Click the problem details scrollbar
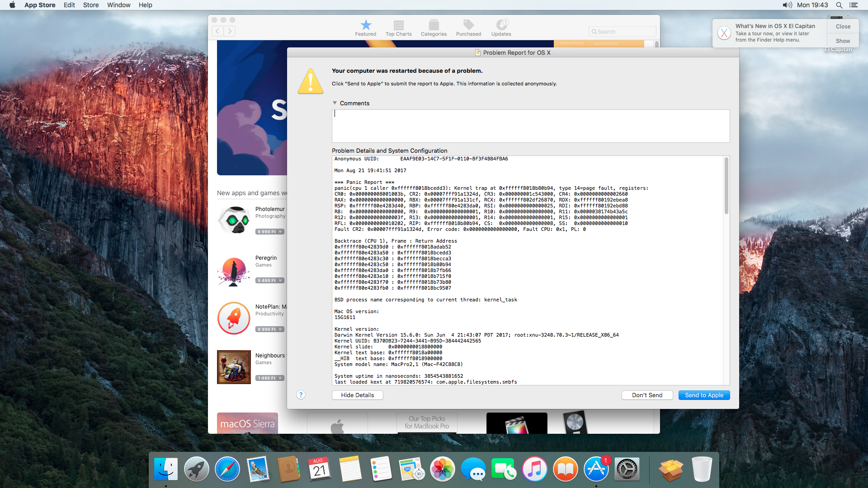Viewport: 868px width, 488px height. pos(726,186)
